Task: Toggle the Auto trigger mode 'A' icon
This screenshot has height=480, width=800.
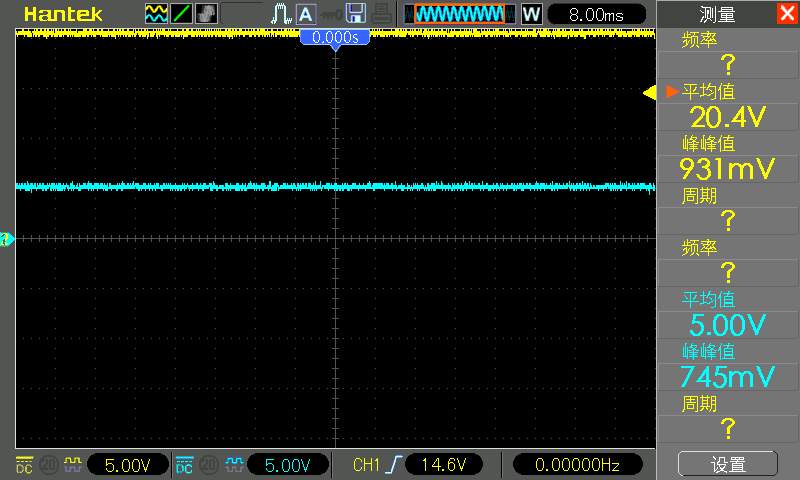Action: pos(306,14)
